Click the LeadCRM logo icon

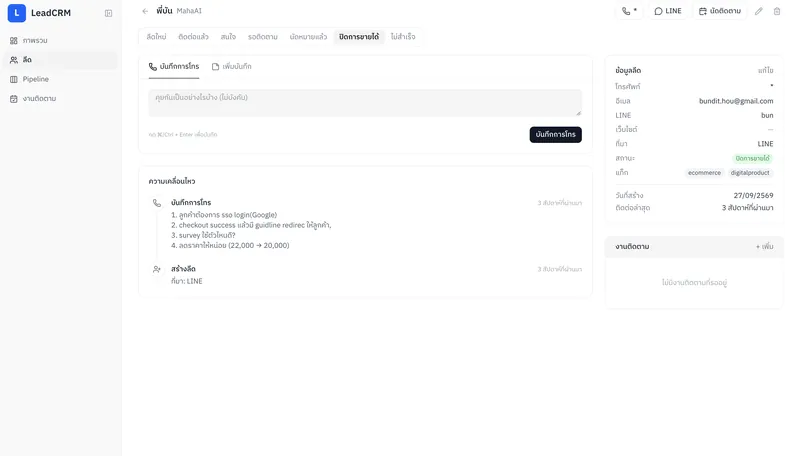pyautogui.click(x=16, y=13)
